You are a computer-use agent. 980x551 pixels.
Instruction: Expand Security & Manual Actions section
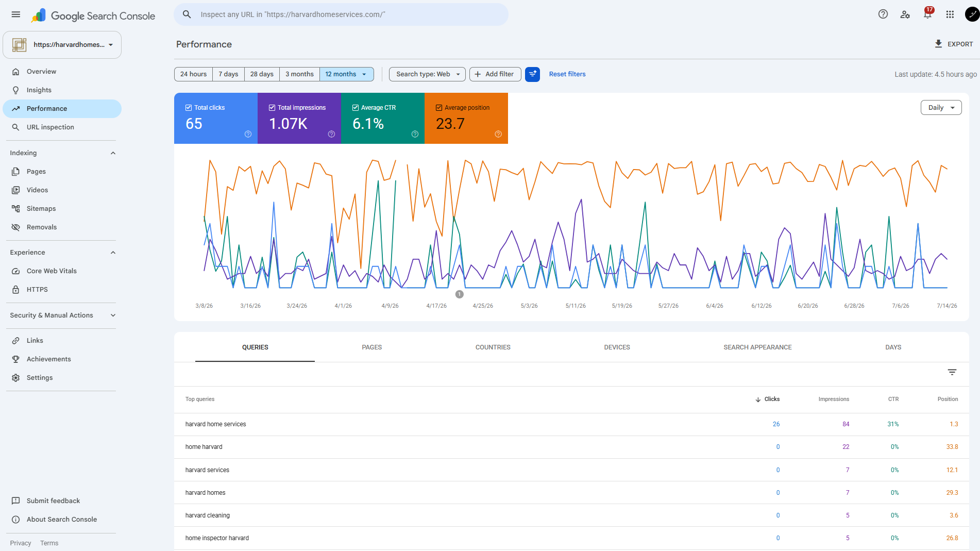pos(113,315)
